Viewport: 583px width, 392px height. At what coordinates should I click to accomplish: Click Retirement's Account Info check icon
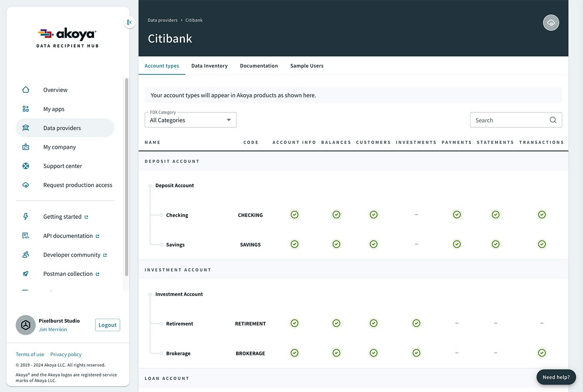point(294,323)
